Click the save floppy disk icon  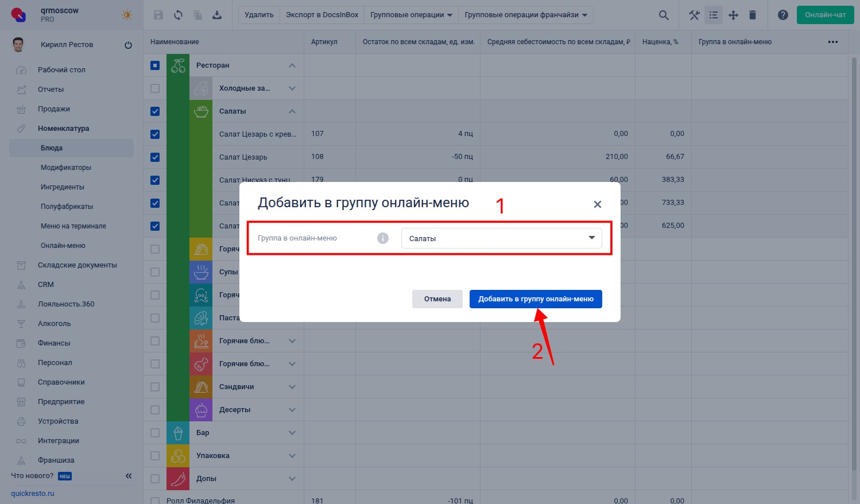(159, 15)
